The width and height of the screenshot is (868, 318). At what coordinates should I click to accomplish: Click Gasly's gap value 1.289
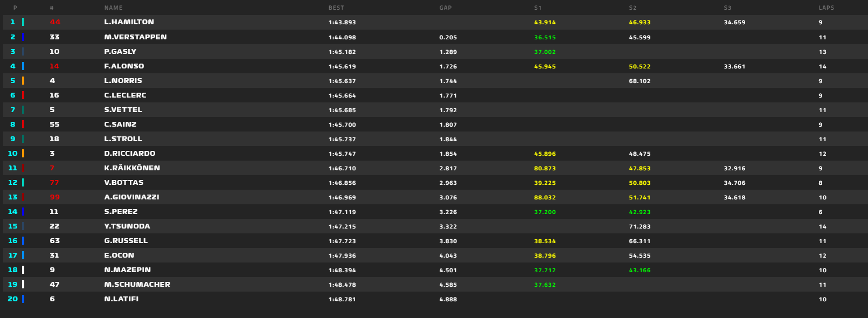(448, 52)
